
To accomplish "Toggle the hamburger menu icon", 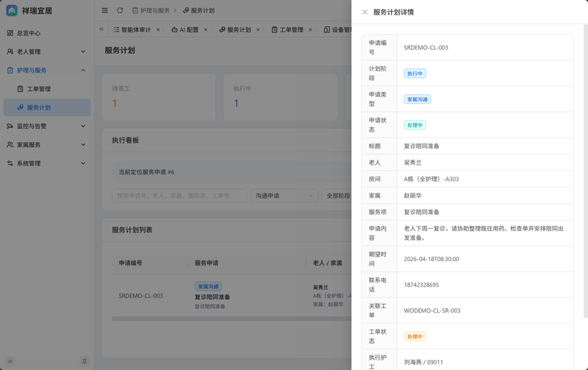I will [x=104, y=10].
